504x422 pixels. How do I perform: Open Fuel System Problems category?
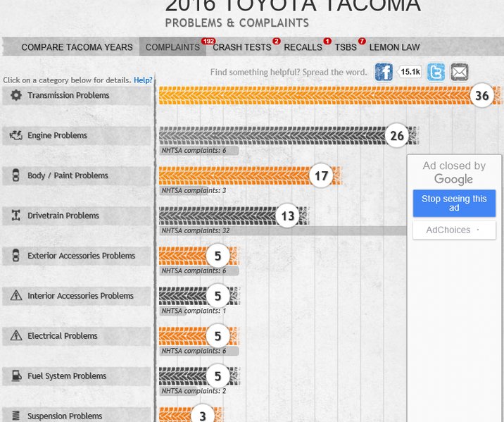[76, 376]
